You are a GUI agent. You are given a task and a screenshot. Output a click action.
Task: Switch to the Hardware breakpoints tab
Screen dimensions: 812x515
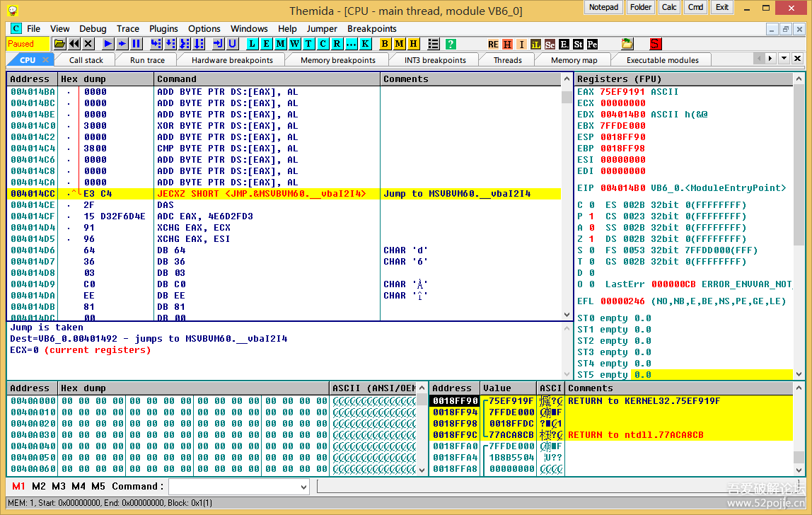tap(232, 60)
